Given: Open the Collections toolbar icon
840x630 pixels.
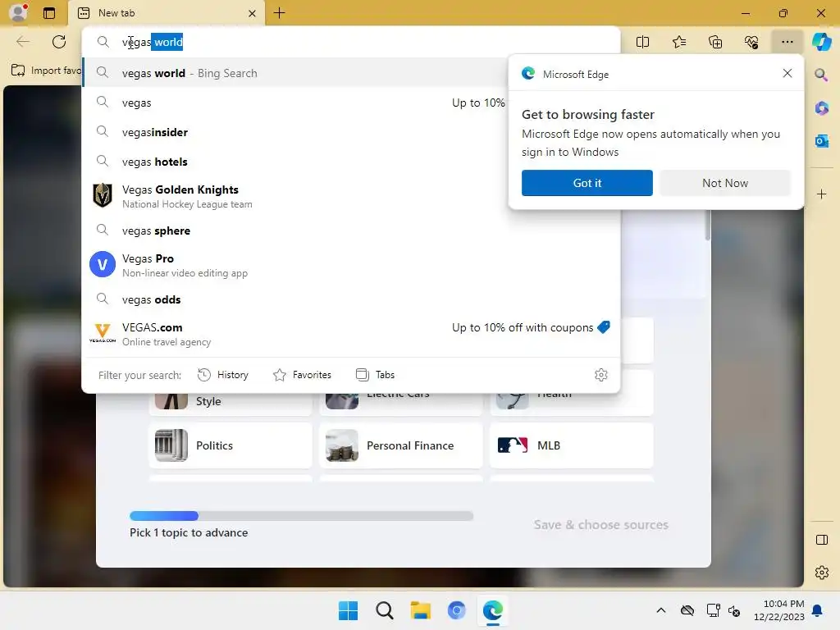Looking at the screenshot, I should click(x=715, y=42).
